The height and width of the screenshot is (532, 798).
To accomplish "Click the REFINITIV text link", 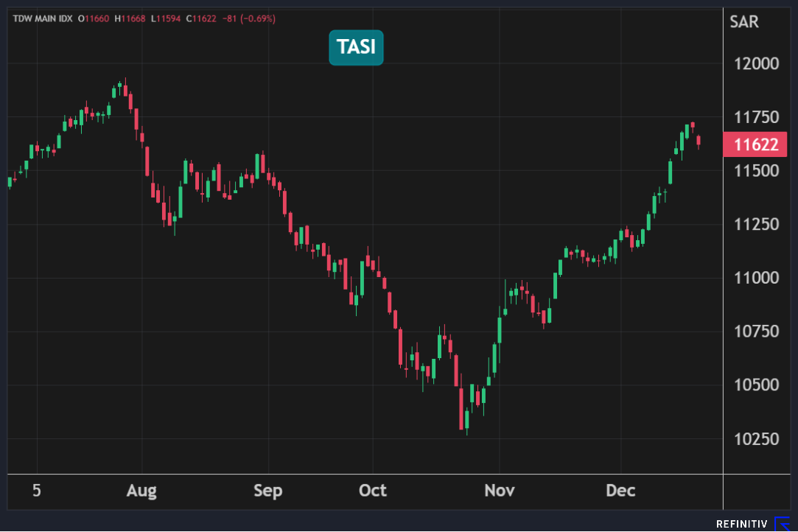I will (x=741, y=524).
